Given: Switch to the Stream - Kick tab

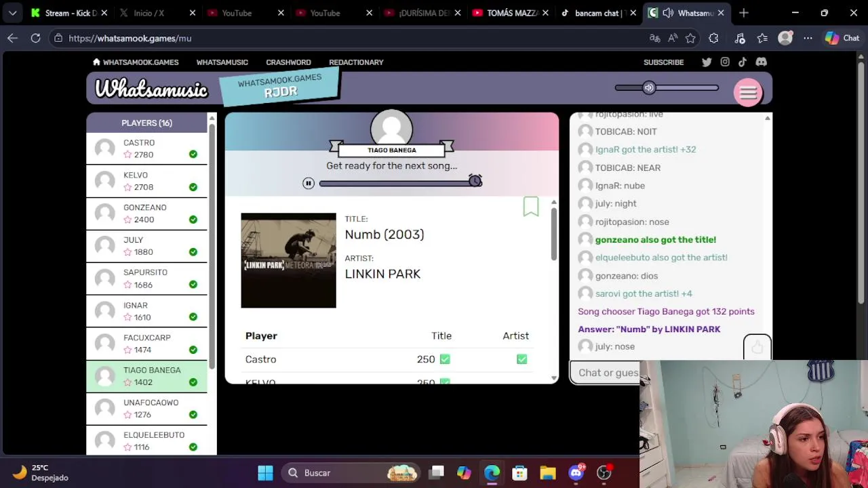Looking at the screenshot, I should pos(70,13).
